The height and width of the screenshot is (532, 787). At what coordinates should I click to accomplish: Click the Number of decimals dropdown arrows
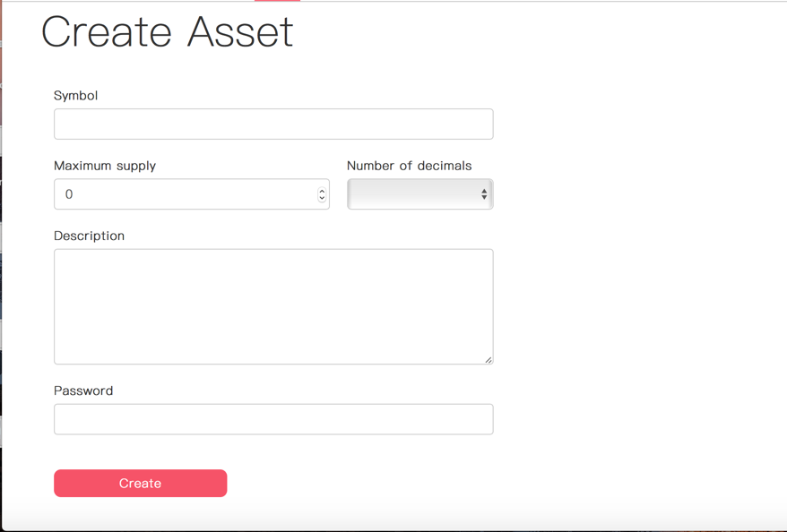tap(484, 194)
